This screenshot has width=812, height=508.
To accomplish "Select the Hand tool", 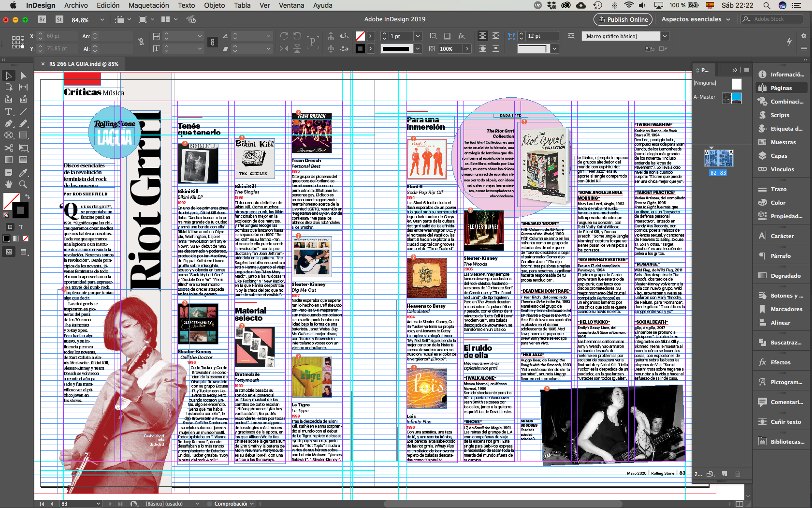I will tap(9, 184).
